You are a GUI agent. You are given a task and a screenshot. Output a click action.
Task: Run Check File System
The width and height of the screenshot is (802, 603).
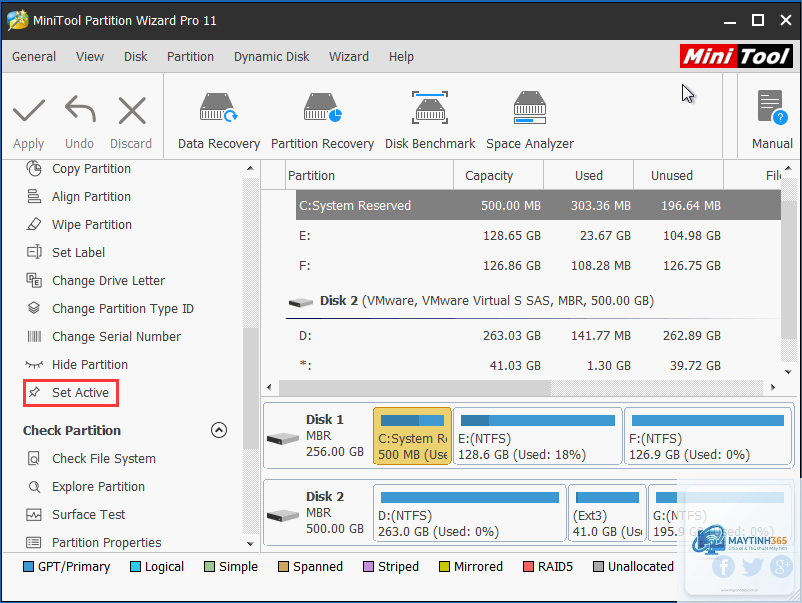point(91,459)
